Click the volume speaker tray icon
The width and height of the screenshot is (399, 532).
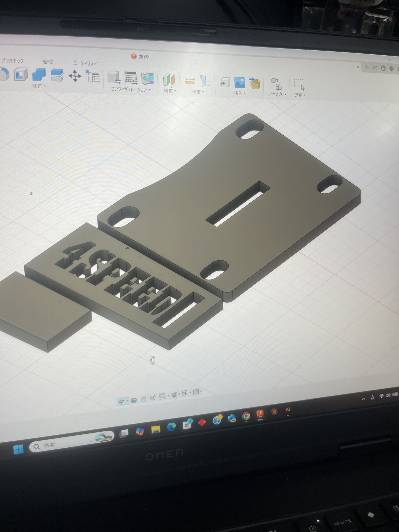pyautogui.click(x=388, y=395)
